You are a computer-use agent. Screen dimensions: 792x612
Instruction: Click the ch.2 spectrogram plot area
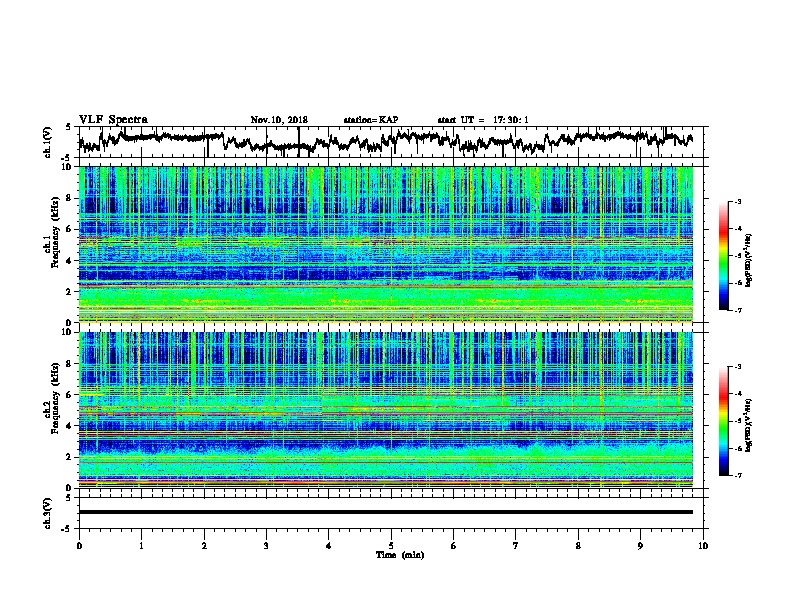(385, 410)
